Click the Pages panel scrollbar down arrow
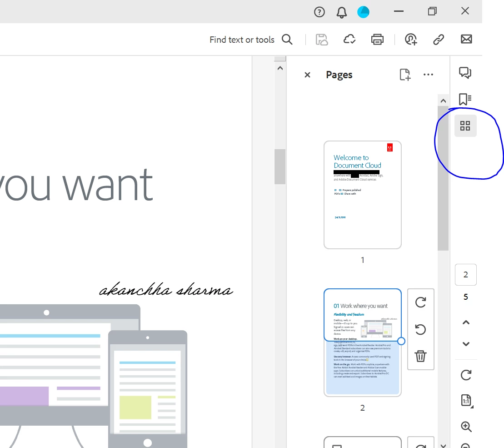 (443, 445)
